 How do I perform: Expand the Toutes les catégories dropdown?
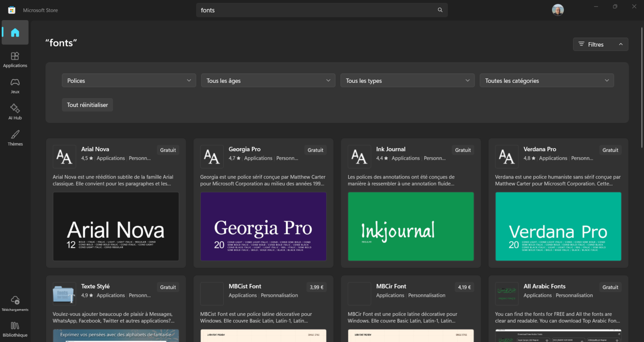tap(547, 80)
